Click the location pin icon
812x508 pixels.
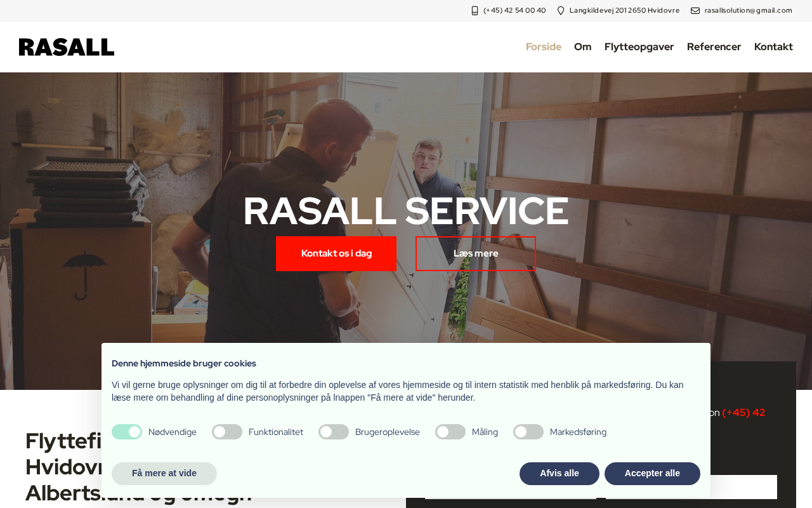[x=561, y=11]
